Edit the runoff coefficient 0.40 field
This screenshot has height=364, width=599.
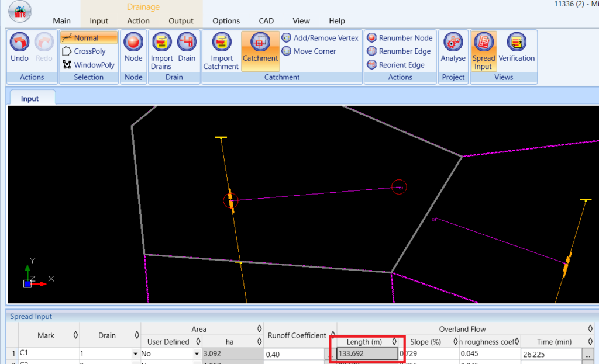[x=294, y=354]
